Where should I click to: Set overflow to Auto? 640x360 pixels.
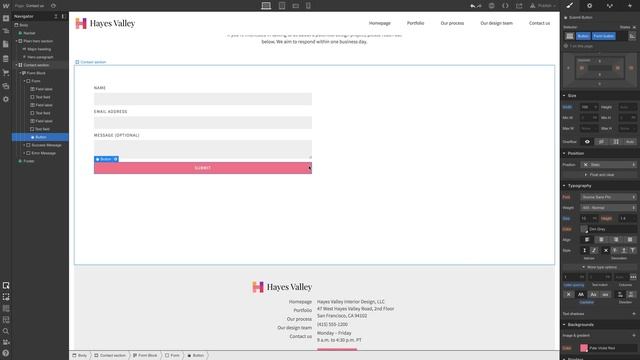pyautogui.click(x=630, y=142)
